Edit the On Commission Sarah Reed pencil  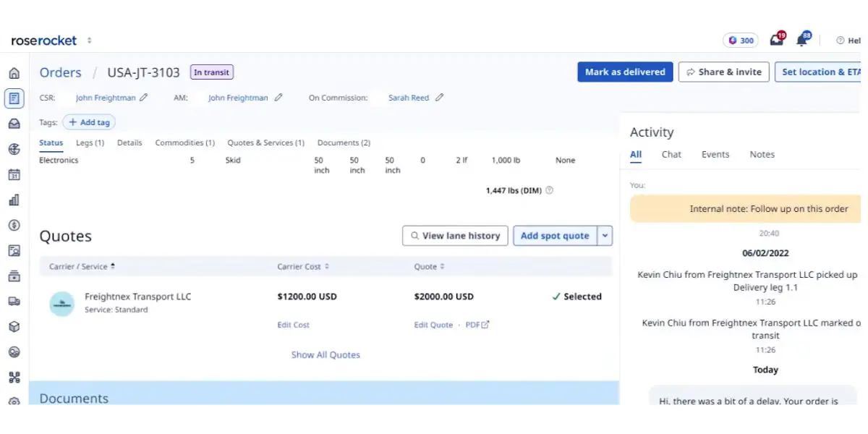(x=439, y=98)
